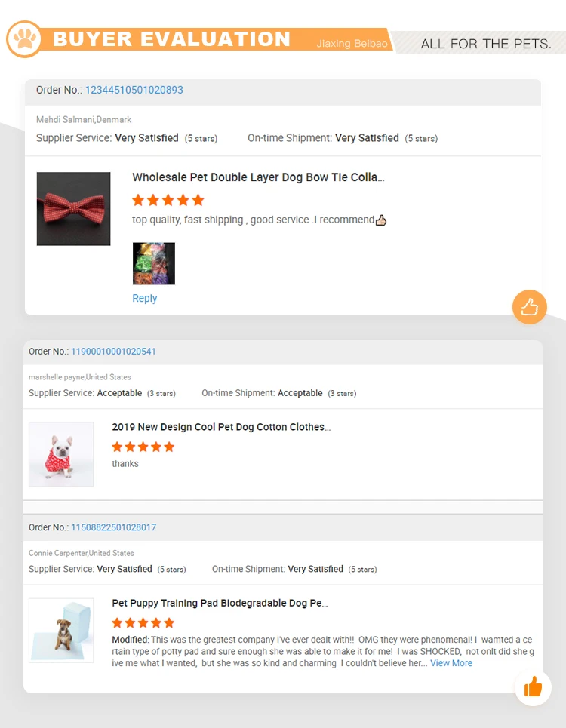Open Pet Puppy Training Pad Biodegradable title

pos(220,604)
